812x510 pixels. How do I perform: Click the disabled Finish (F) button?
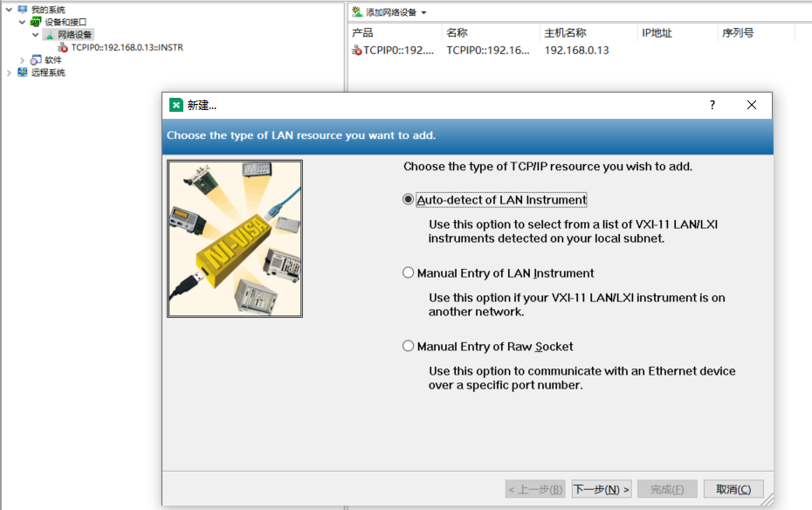[667, 489]
